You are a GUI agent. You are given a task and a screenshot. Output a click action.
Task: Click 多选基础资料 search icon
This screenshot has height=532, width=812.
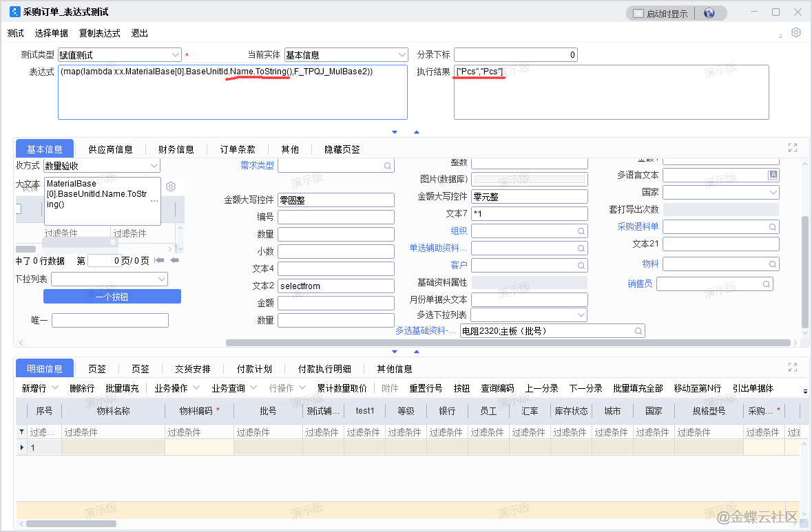[638, 331]
